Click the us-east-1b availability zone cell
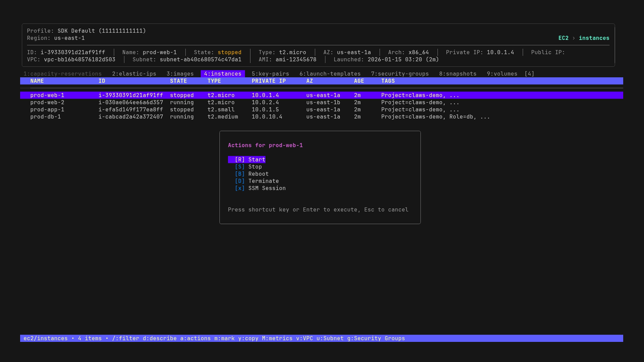The width and height of the screenshot is (644, 362). pyautogui.click(x=323, y=103)
